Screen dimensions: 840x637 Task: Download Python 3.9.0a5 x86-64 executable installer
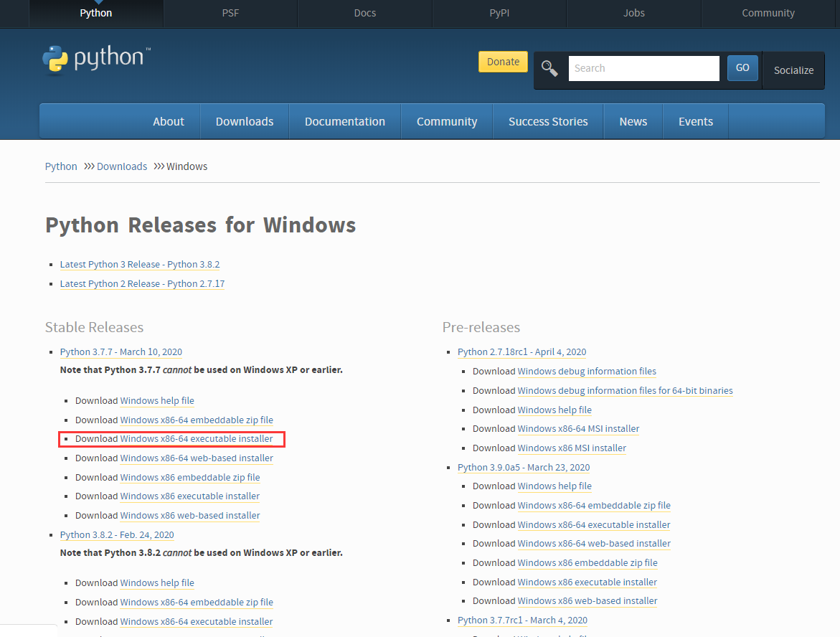pos(594,524)
